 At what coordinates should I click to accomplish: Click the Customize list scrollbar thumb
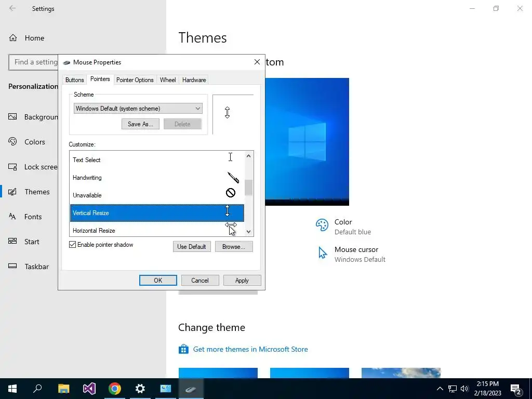(249, 187)
